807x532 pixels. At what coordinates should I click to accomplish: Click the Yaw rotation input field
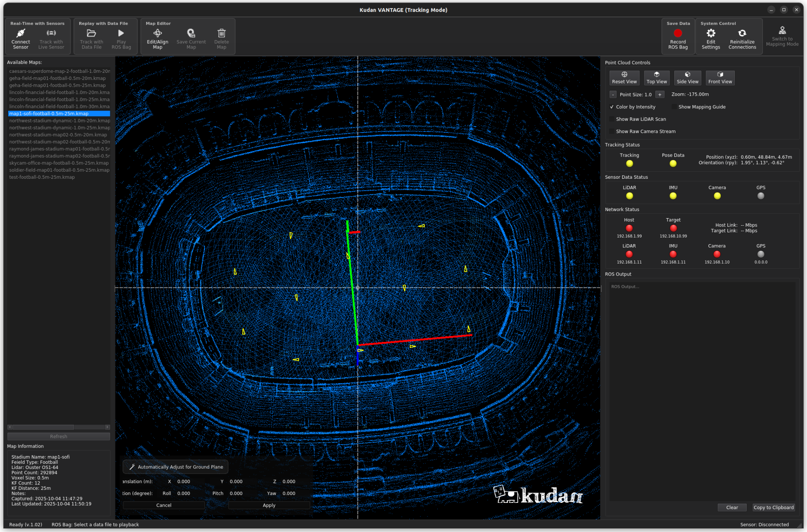[x=293, y=493]
